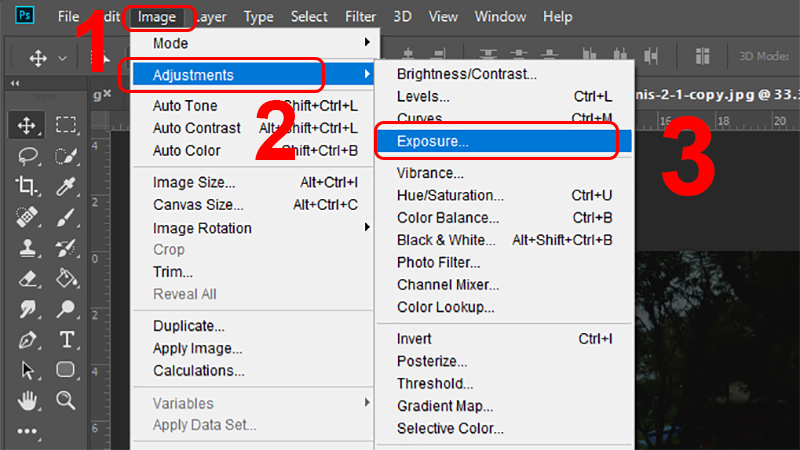The image size is (800, 450).
Task: Select the Clone Stamp tool
Action: (x=27, y=247)
